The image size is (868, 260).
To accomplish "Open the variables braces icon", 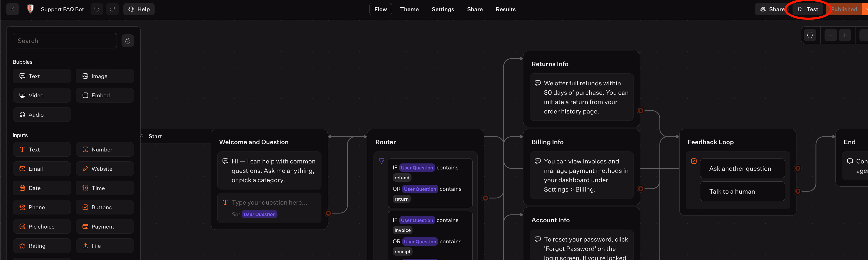I will [x=810, y=35].
